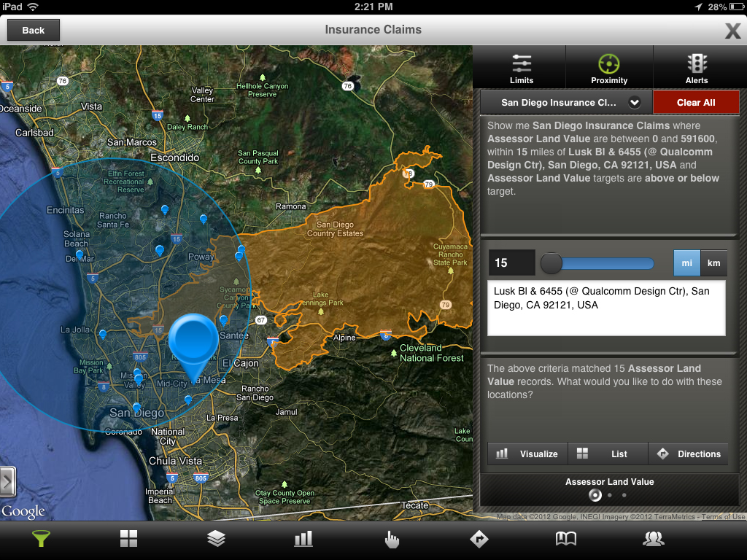Screen dimensions: 747x560
Task: Click the List button
Action: click(x=608, y=454)
